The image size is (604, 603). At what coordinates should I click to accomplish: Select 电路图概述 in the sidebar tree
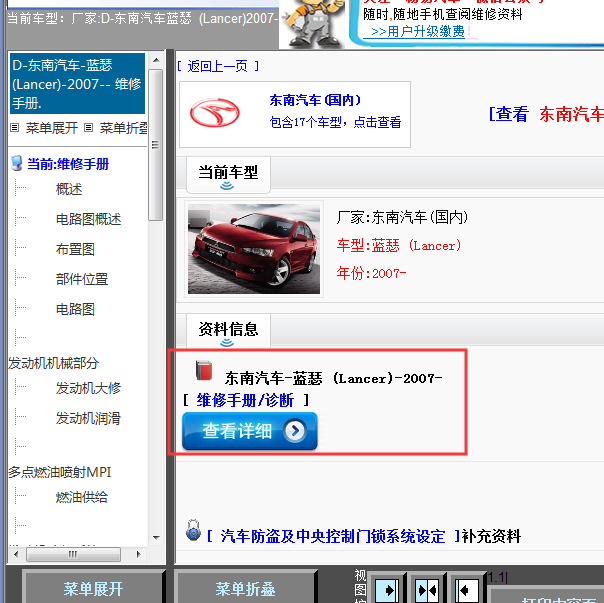(x=88, y=219)
